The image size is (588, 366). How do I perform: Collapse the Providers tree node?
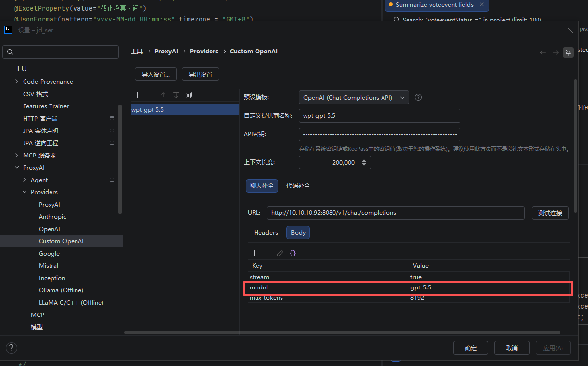tap(25, 192)
